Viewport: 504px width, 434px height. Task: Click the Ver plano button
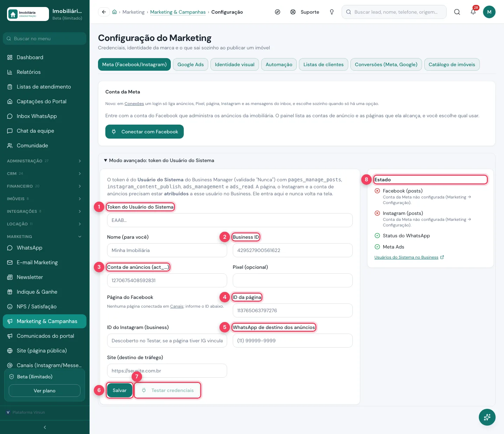click(44, 391)
